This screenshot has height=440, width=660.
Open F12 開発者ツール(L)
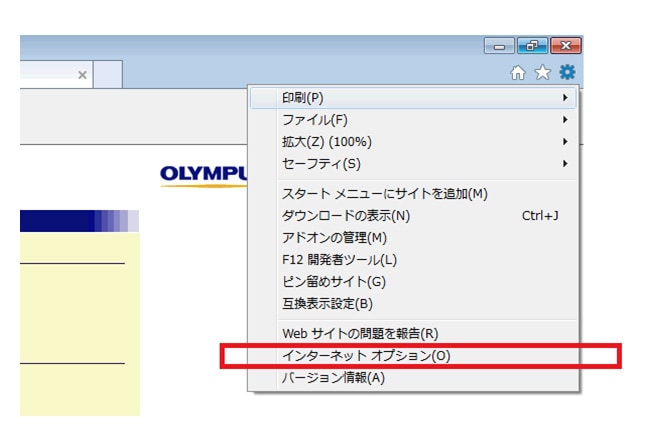[413, 260]
